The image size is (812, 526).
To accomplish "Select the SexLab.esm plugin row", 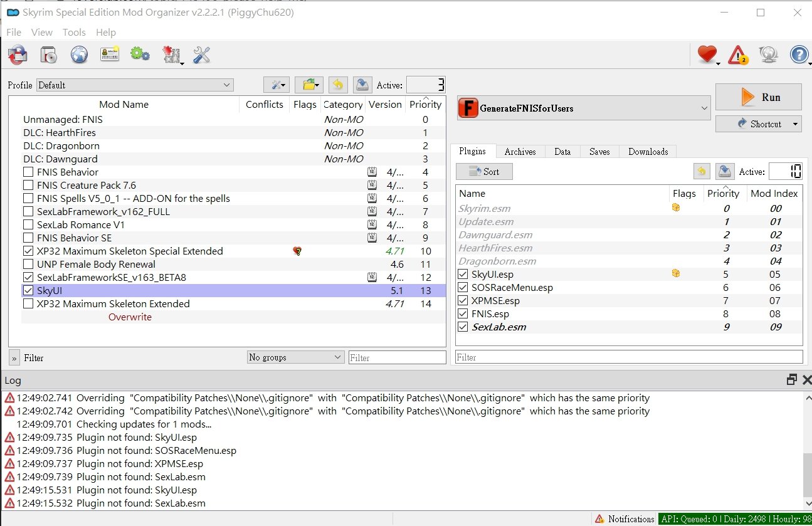I will (629, 327).
